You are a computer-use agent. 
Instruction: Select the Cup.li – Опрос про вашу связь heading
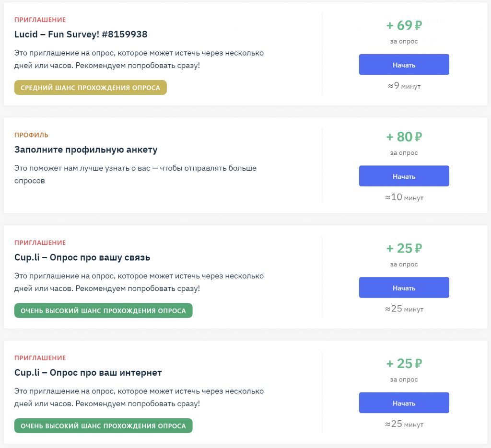tap(82, 258)
